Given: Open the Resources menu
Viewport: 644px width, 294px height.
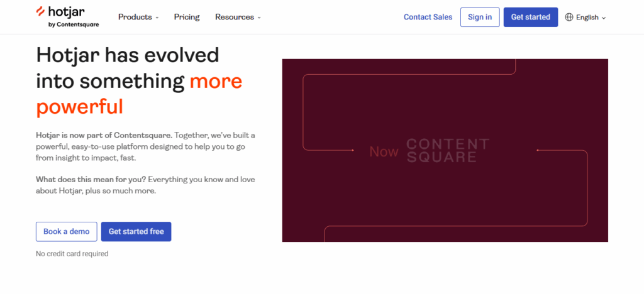Looking at the screenshot, I should [235, 17].
